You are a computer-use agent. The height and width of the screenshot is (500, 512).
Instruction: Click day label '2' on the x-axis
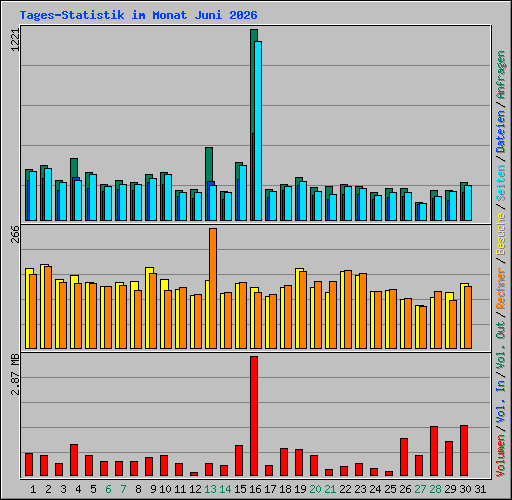pyautogui.click(x=48, y=489)
